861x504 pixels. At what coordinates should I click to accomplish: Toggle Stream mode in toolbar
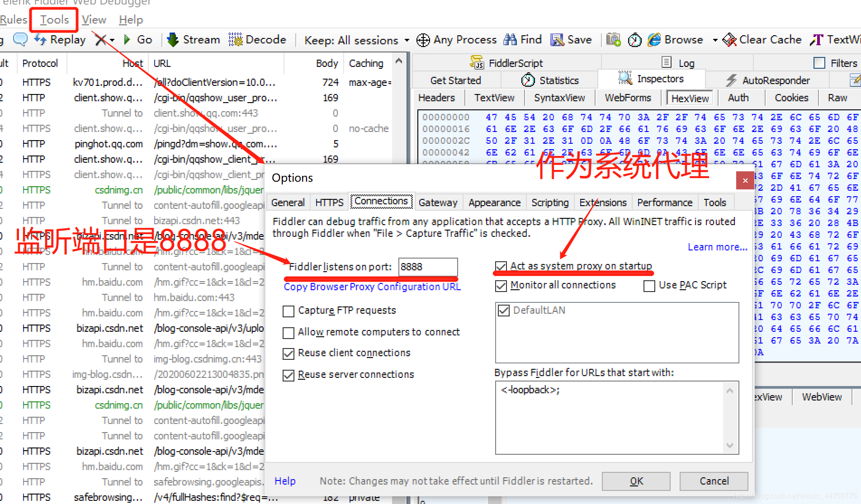click(193, 40)
